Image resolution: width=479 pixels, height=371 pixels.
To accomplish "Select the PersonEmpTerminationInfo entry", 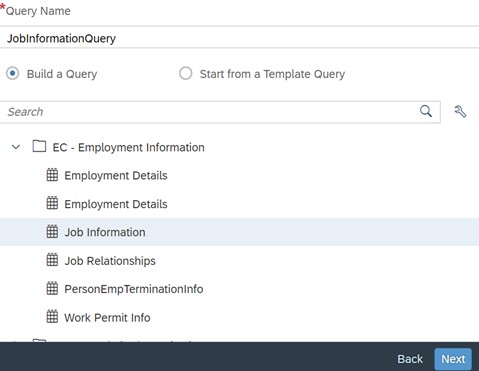I will click(239, 289).
